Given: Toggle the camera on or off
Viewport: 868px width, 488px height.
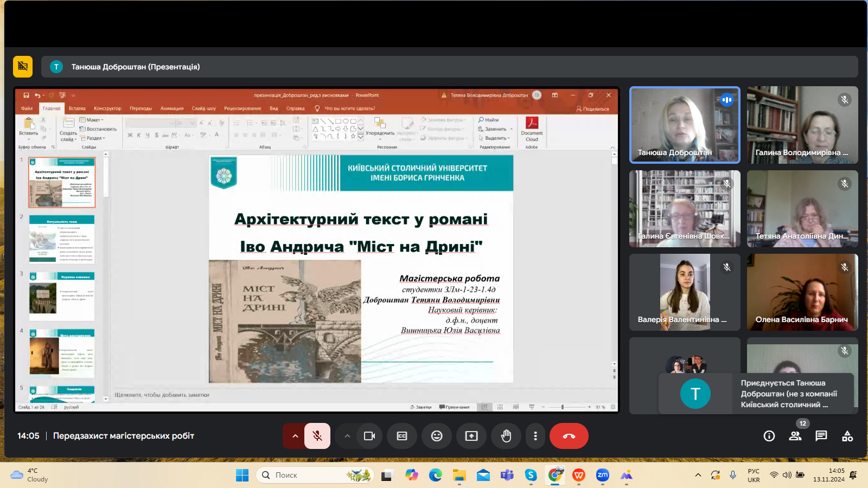Looking at the screenshot, I should [x=369, y=436].
